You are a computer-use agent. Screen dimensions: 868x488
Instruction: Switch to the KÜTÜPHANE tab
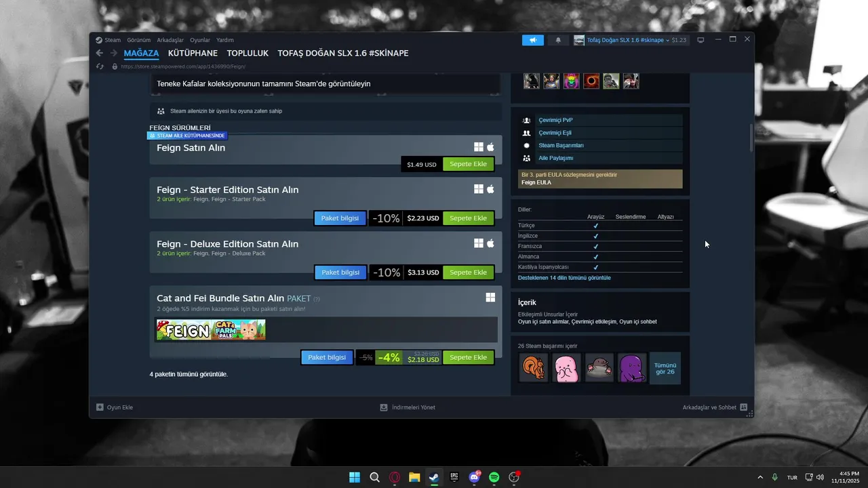click(x=193, y=53)
